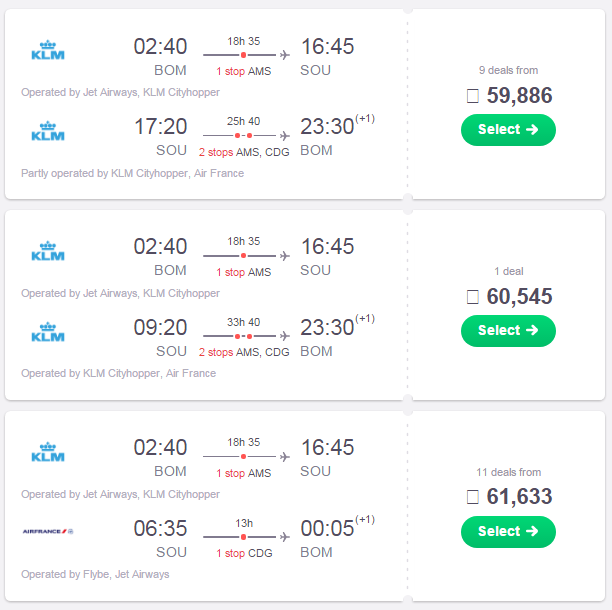Click KLM logo on the 61,633 deal's outbound flight

48,452
